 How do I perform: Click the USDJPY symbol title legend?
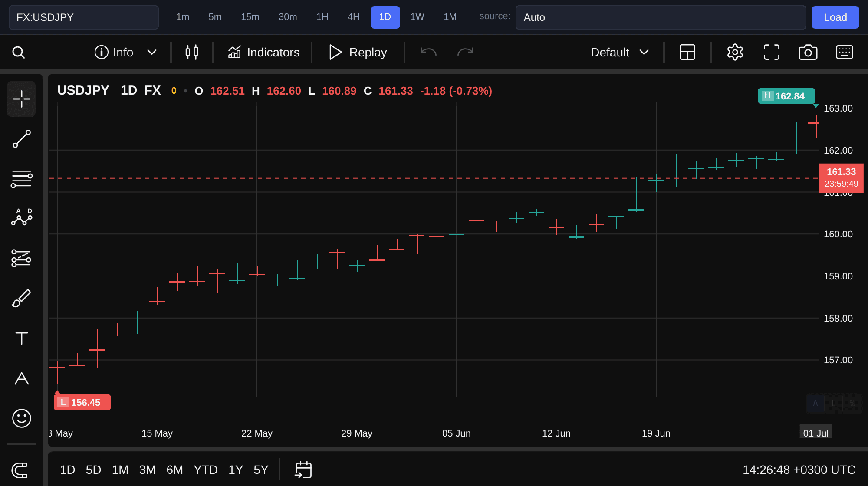[x=83, y=91]
